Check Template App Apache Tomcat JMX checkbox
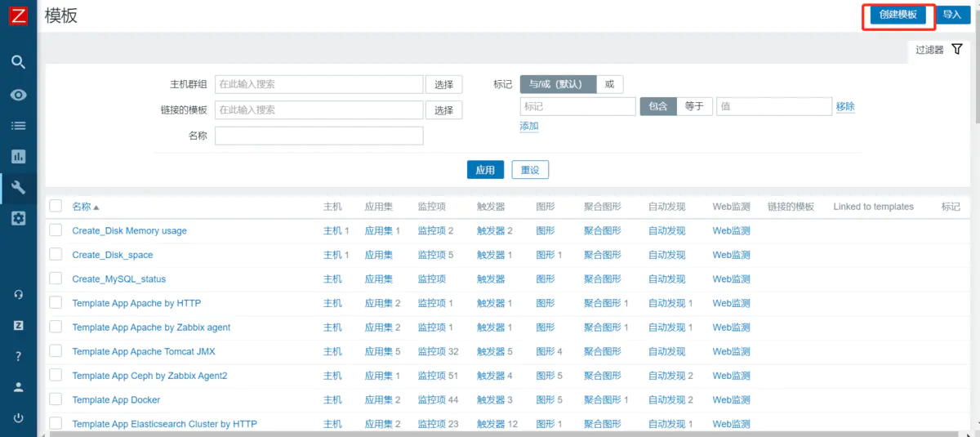The image size is (980, 437). point(56,351)
